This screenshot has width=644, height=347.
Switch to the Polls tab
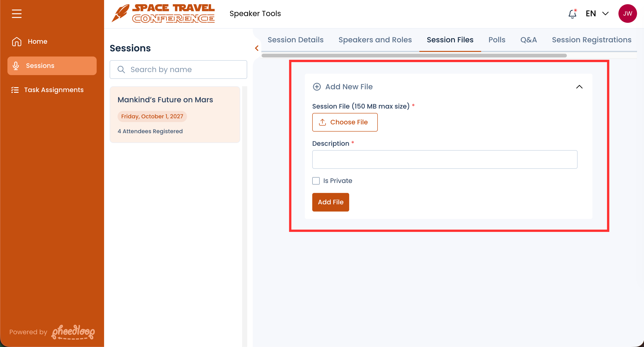(497, 40)
